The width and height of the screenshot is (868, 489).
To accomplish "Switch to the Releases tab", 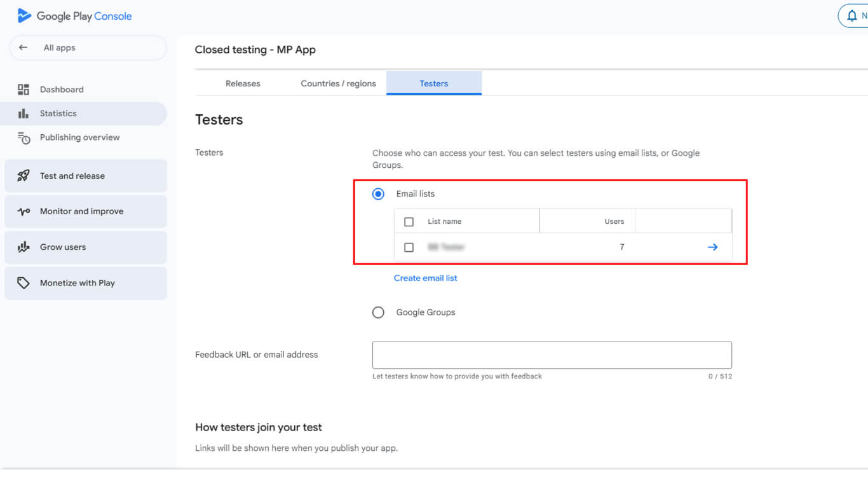I will [243, 83].
